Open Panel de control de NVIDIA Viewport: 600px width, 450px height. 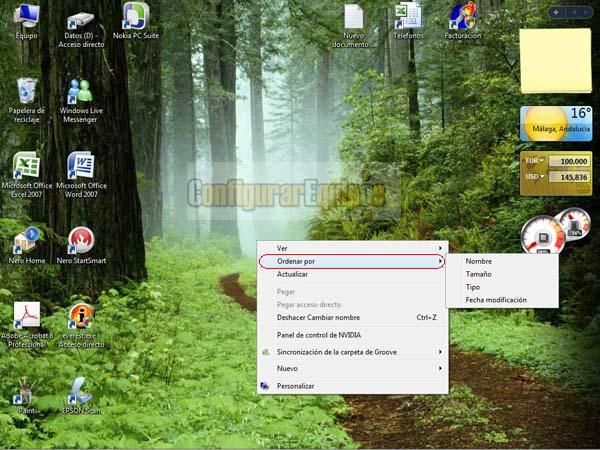pyautogui.click(x=352, y=335)
